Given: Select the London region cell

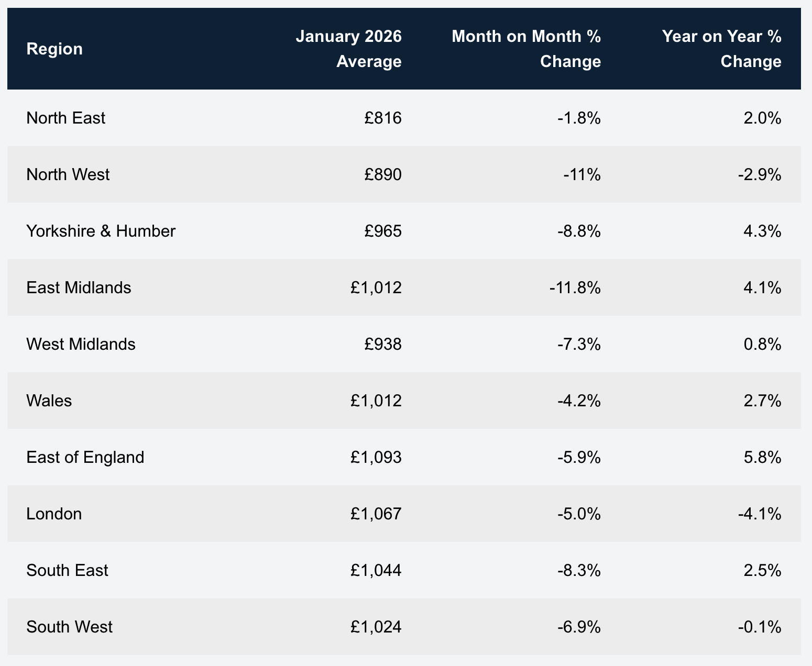Looking at the screenshot, I should pos(54,514).
